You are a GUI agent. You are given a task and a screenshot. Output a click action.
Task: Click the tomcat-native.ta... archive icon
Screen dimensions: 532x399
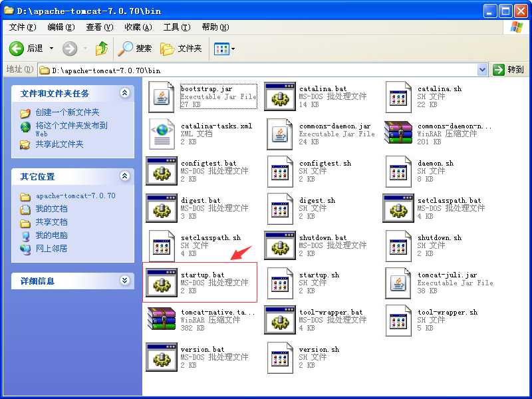(x=162, y=319)
